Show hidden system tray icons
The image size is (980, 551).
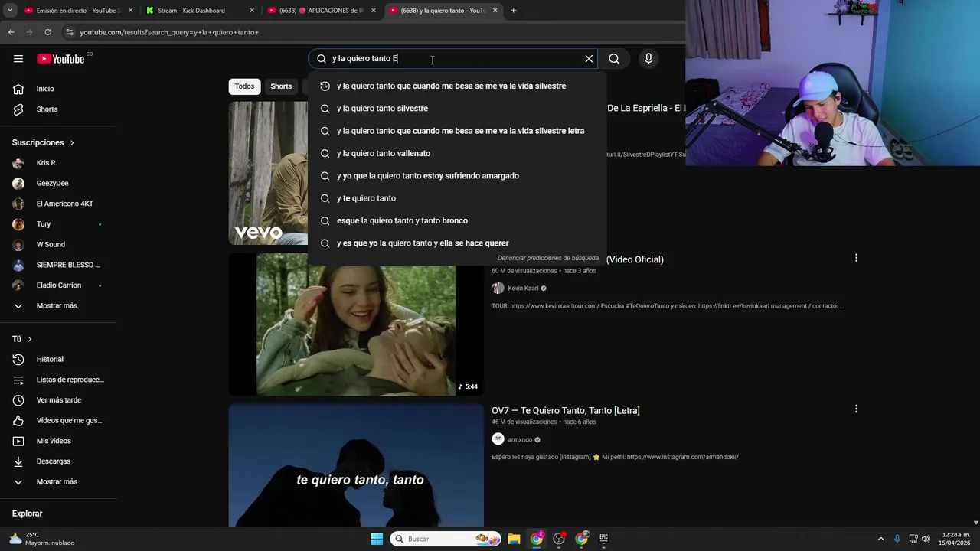(x=880, y=539)
